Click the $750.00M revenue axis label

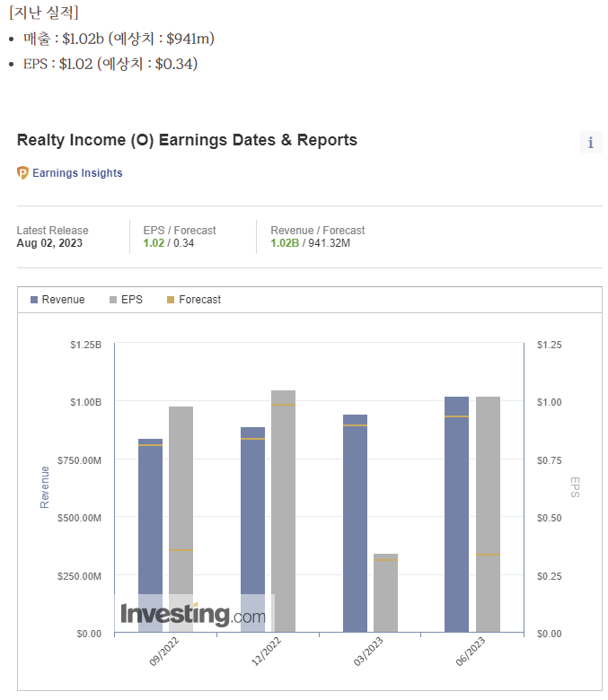pos(79,460)
